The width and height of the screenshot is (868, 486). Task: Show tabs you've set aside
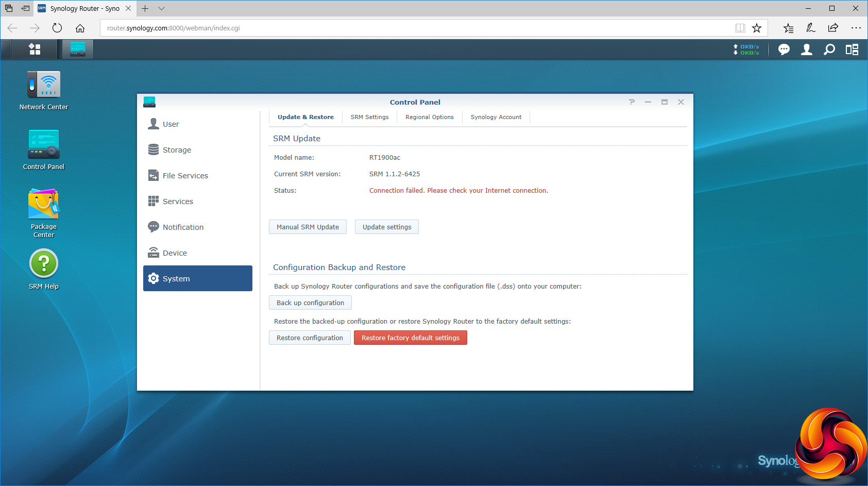click(9, 8)
